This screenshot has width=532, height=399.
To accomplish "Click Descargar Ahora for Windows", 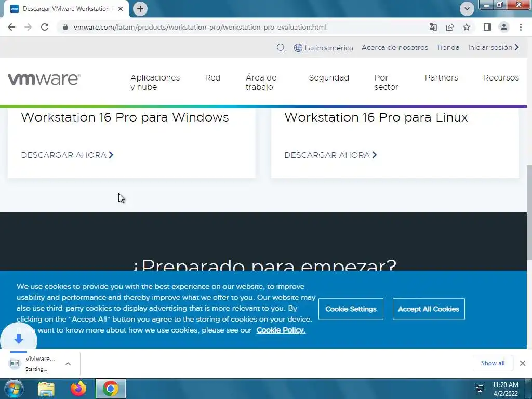I will 67,155.
